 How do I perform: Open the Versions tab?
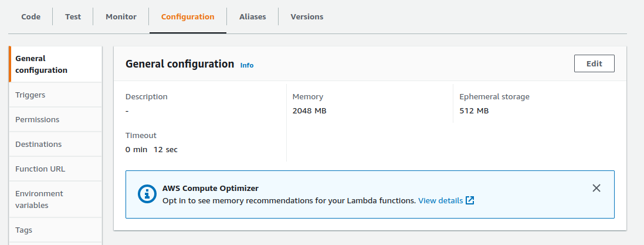tap(307, 16)
